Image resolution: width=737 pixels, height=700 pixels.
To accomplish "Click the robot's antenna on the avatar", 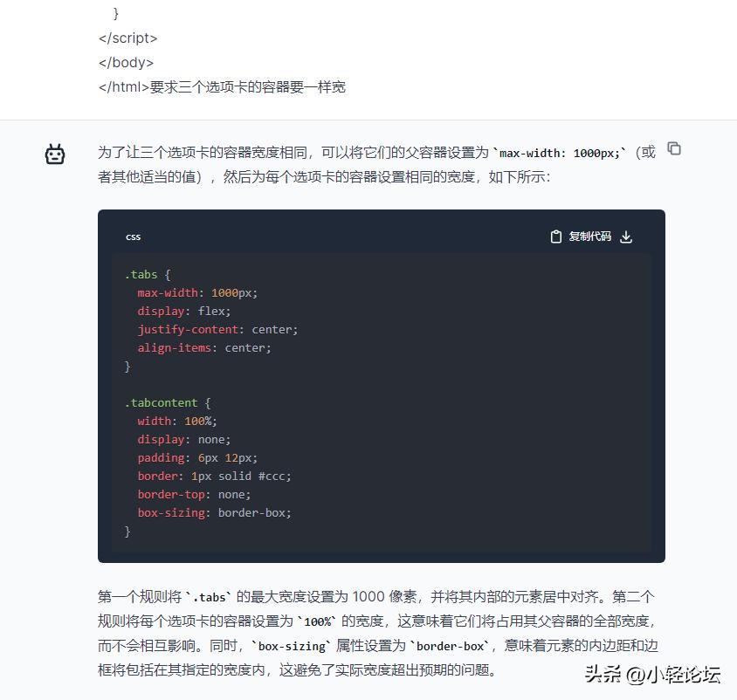I will [x=55, y=145].
